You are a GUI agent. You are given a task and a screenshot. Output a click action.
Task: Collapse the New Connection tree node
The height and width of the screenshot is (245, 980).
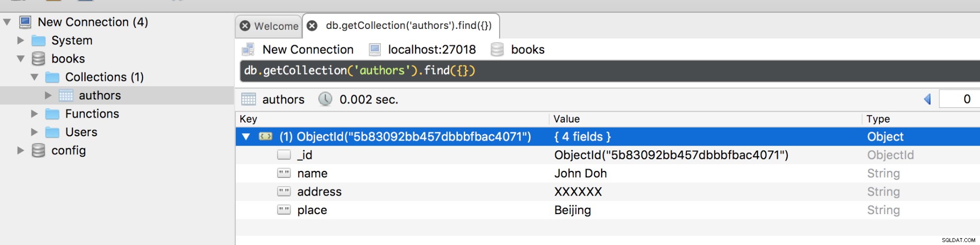pos(7,22)
